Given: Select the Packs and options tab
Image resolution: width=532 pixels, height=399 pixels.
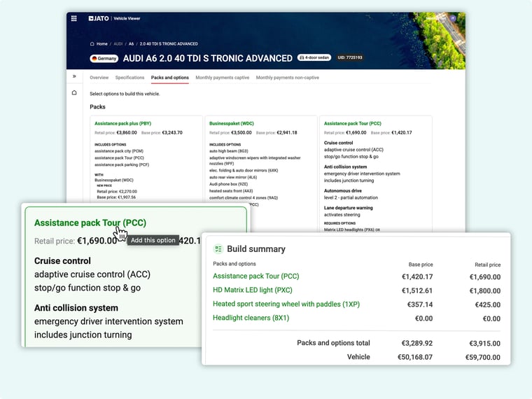Looking at the screenshot, I should tap(169, 78).
